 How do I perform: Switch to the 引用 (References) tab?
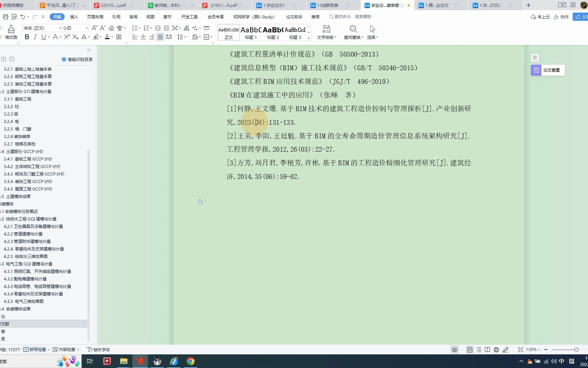click(116, 17)
